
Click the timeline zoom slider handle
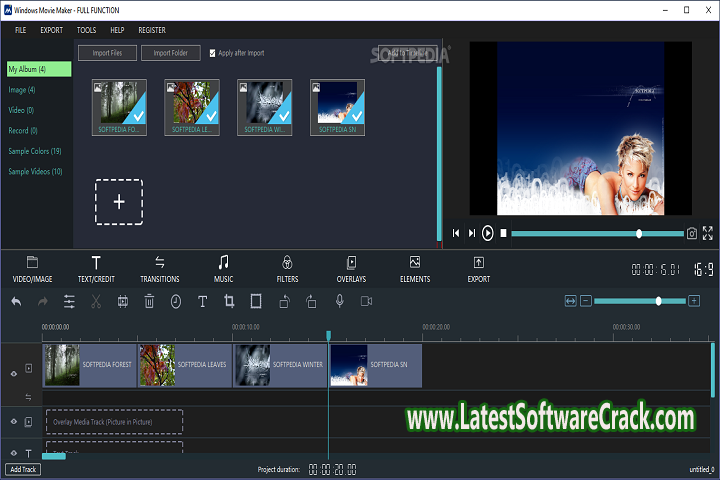(x=658, y=301)
